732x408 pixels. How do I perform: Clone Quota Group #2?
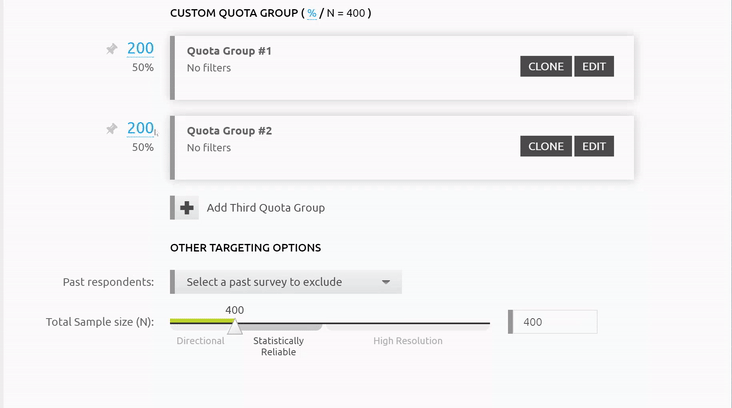[x=546, y=146]
